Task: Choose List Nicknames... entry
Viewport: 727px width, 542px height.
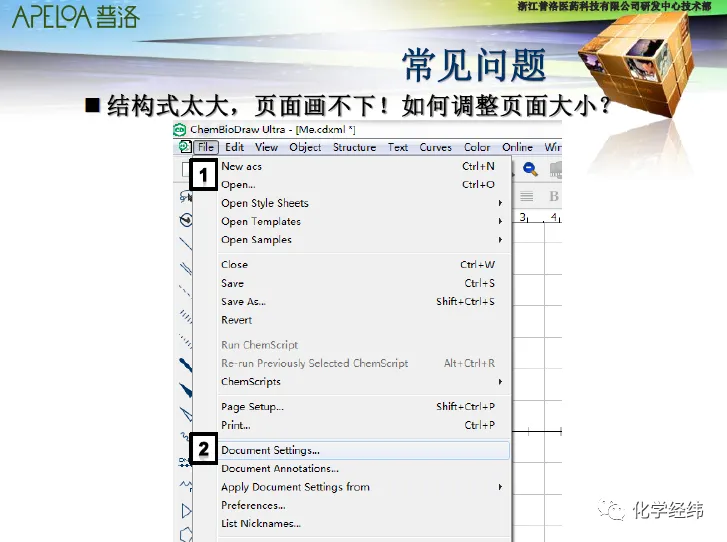Action: (364, 523)
